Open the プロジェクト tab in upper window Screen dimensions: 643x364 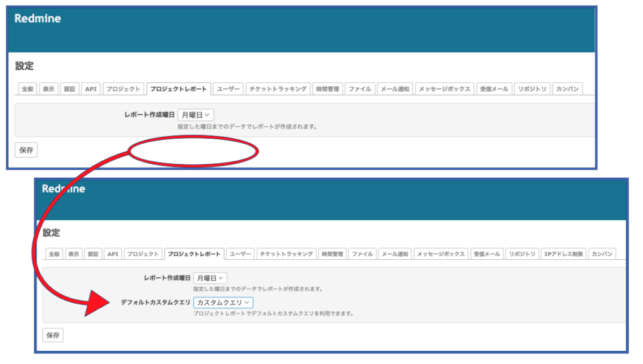tap(124, 89)
